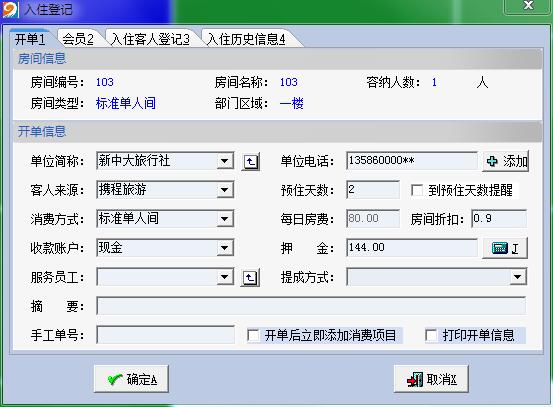Click the application logo in title bar
The height and width of the screenshot is (407, 553).
(10, 10)
